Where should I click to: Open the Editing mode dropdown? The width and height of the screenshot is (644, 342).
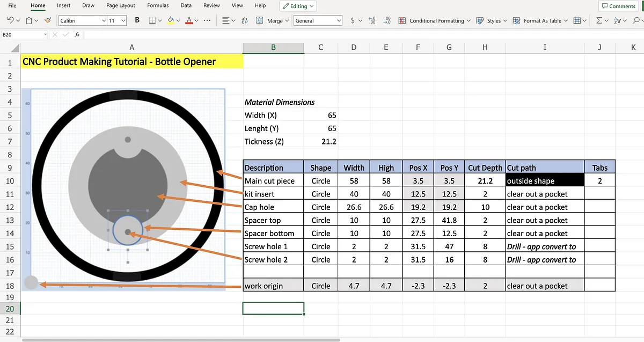coord(298,6)
